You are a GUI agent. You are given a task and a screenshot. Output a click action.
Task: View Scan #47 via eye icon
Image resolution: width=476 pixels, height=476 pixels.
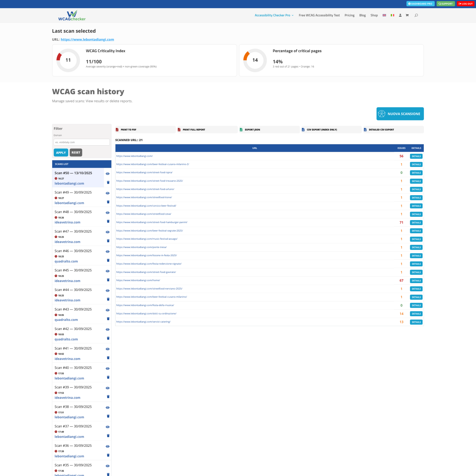click(108, 232)
